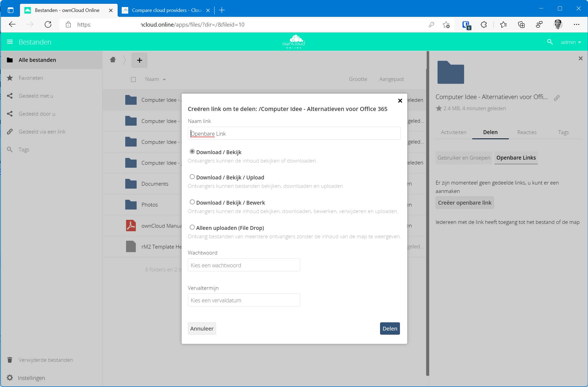Toggle favorite star in details panel
This screenshot has height=387, width=588.
[x=439, y=108]
